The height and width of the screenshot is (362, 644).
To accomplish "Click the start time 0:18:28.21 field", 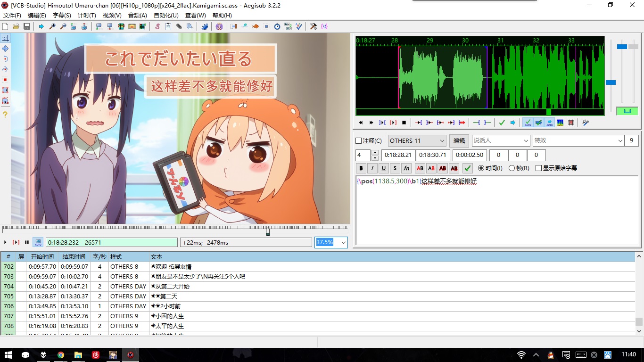I will point(398,155).
